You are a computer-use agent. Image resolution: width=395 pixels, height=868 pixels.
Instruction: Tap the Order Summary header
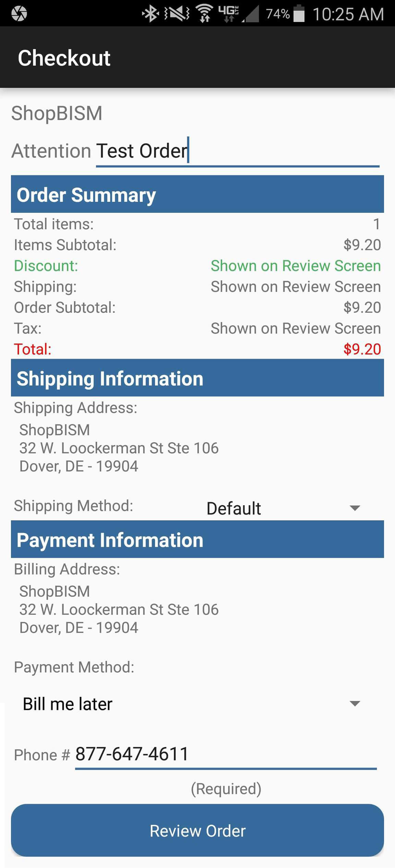tap(197, 194)
